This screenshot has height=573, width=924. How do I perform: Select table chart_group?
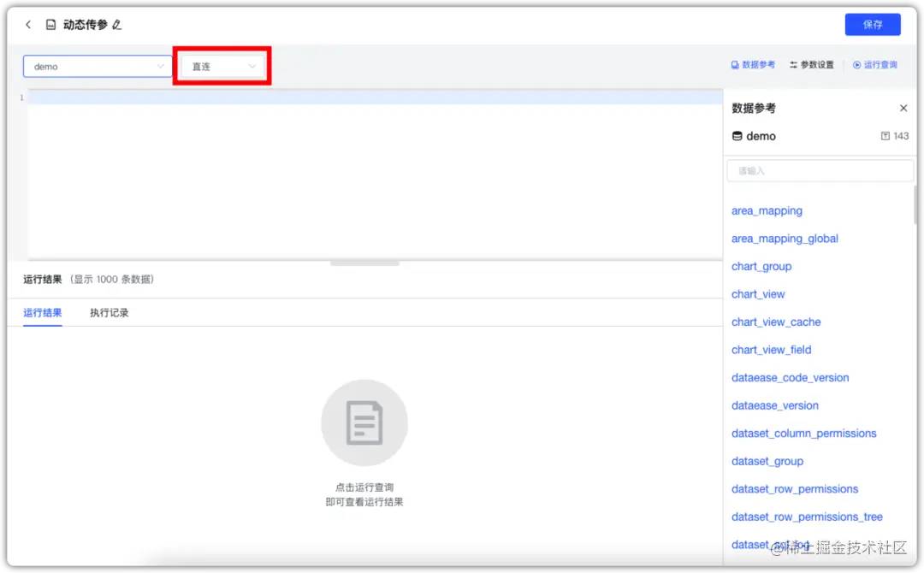761,266
